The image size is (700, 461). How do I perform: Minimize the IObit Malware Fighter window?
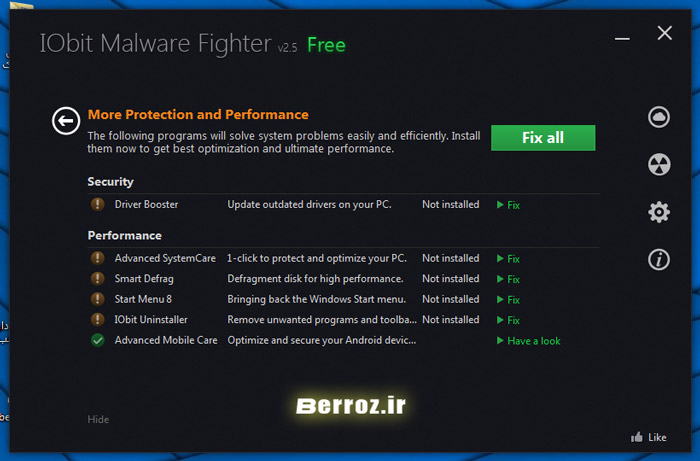pos(622,34)
